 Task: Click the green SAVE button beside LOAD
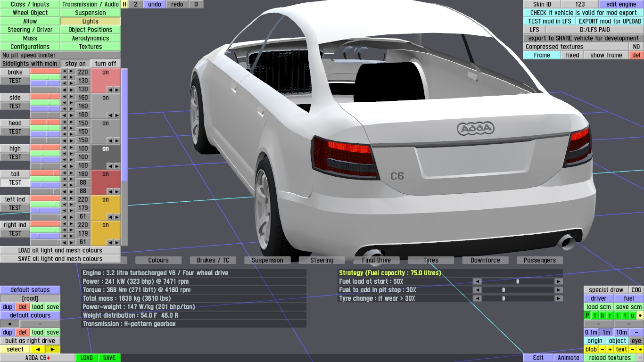click(109, 358)
